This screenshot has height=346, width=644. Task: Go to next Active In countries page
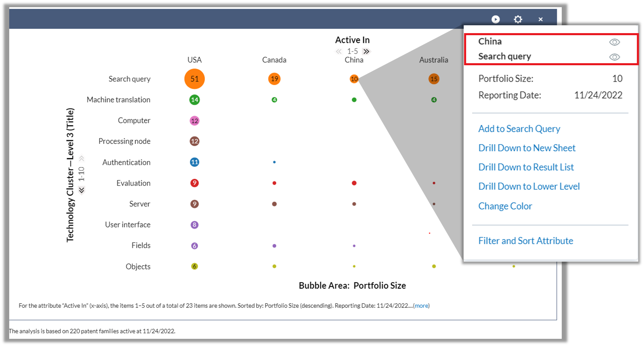tap(366, 52)
